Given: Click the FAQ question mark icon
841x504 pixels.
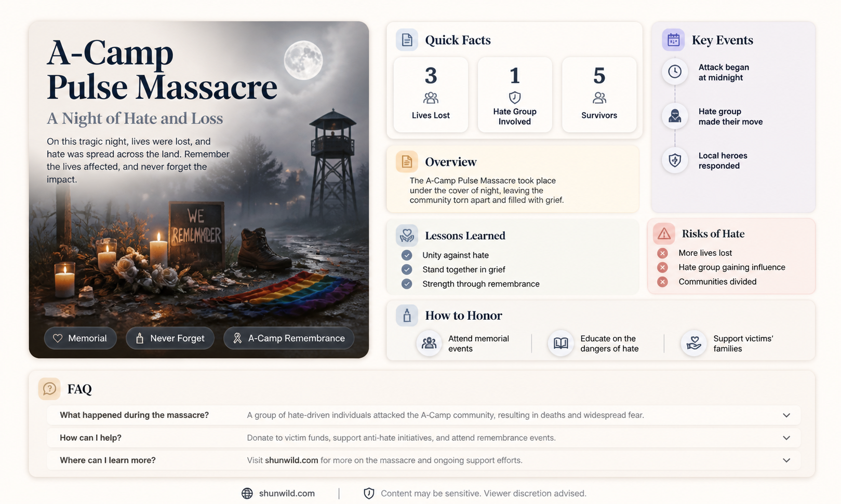Looking at the screenshot, I should tap(49, 389).
